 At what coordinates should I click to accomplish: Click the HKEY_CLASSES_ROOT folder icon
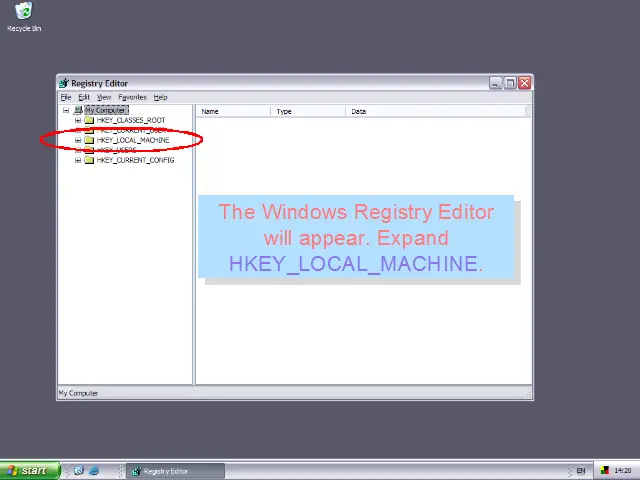89,120
